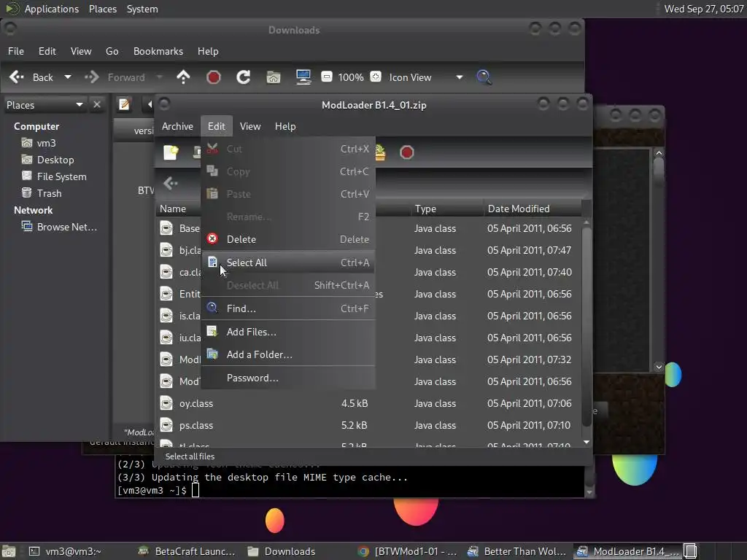
Task: Click the iu.class file icon
Action: (166, 338)
